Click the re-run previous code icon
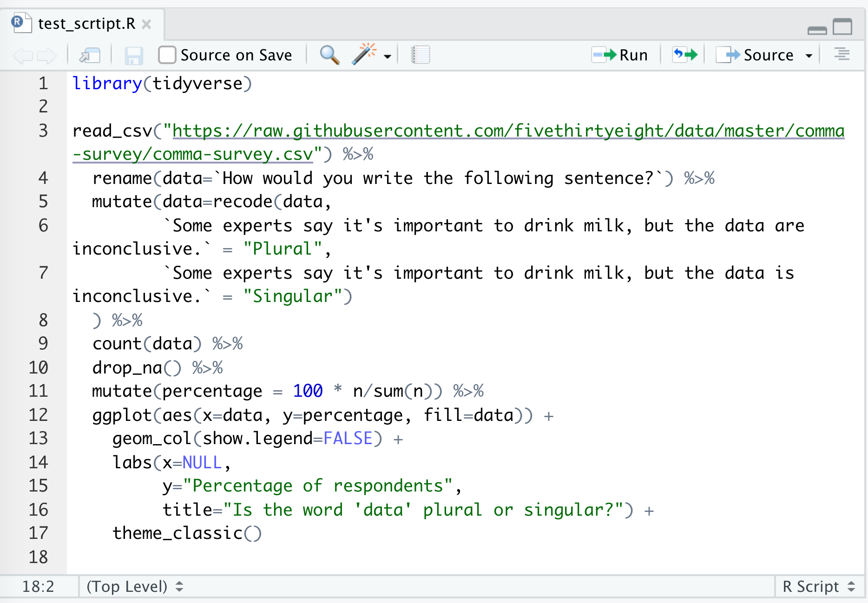The image size is (868, 603). click(x=685, y=55)
